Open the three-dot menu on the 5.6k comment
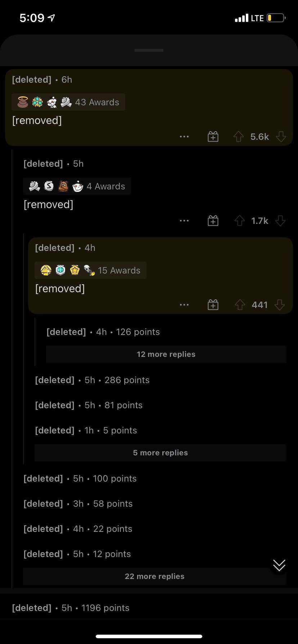The width and height of the screenshot is (298, 644). click(184, 137)
